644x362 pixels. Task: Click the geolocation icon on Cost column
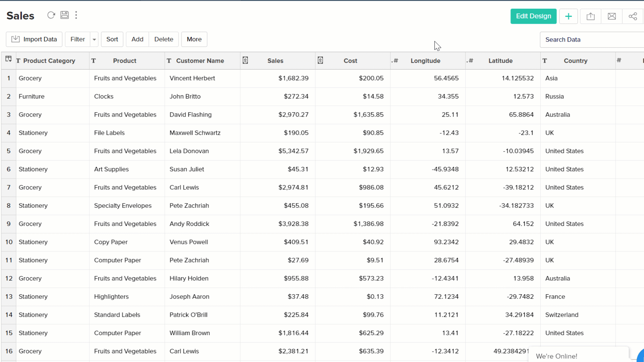pos(320,60)
